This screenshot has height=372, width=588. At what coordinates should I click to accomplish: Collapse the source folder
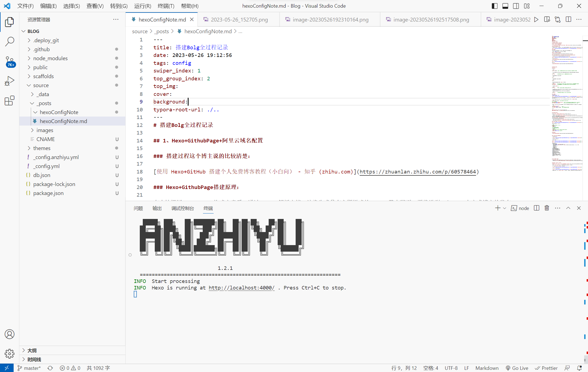[41, 85]
